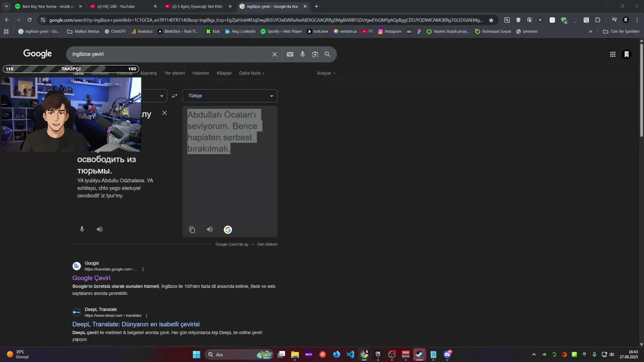This screenshot has height=362, width=644.
Task: Open the ChatGPT bookmark
Action: 115,31
